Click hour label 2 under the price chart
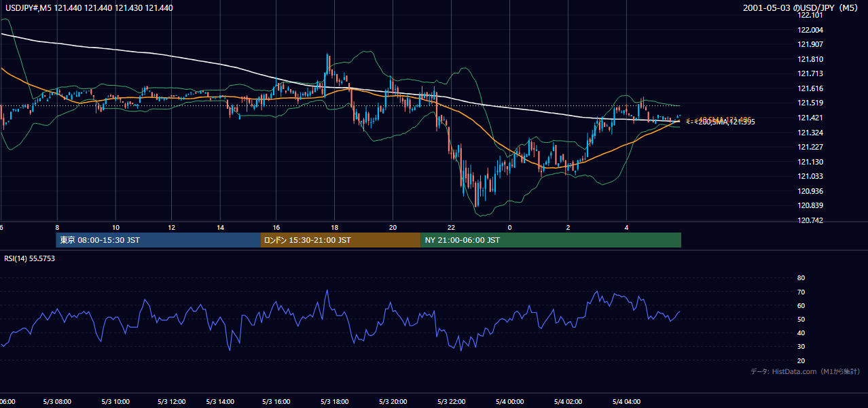The width and height of the screenshot is (868, 408). pyautogui.click(x=568, y=228)
